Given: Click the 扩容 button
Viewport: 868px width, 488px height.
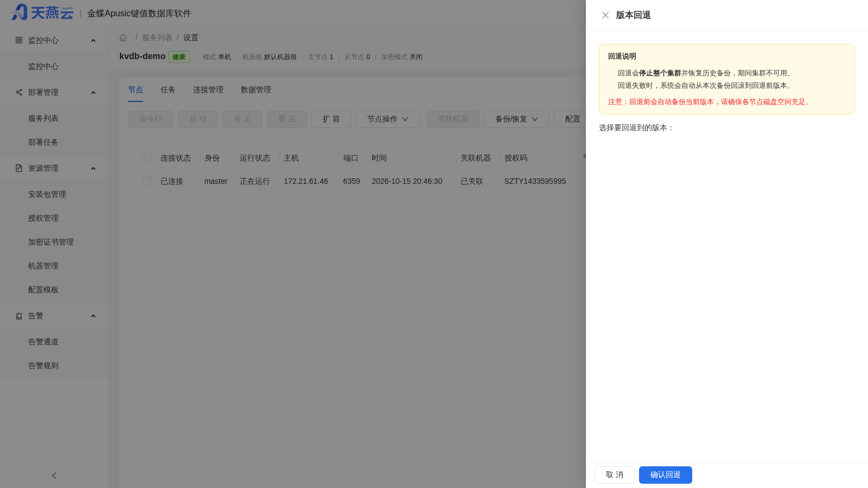Looking at the screenshot, I should click(x=331, y=119).
